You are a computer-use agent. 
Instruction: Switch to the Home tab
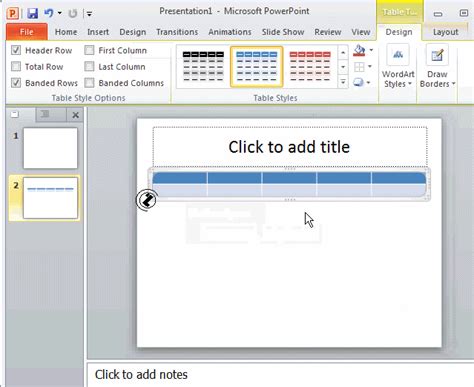(x=66, y=32)
